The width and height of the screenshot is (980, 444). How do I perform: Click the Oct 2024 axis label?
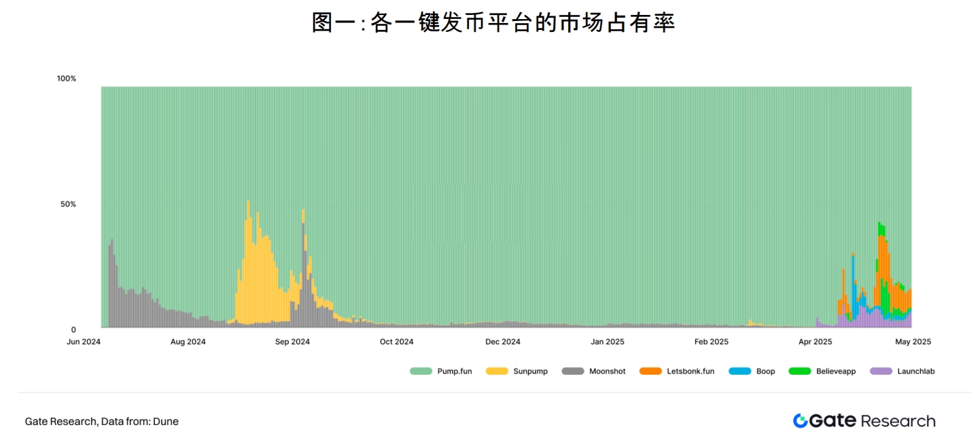click(396, 342)
